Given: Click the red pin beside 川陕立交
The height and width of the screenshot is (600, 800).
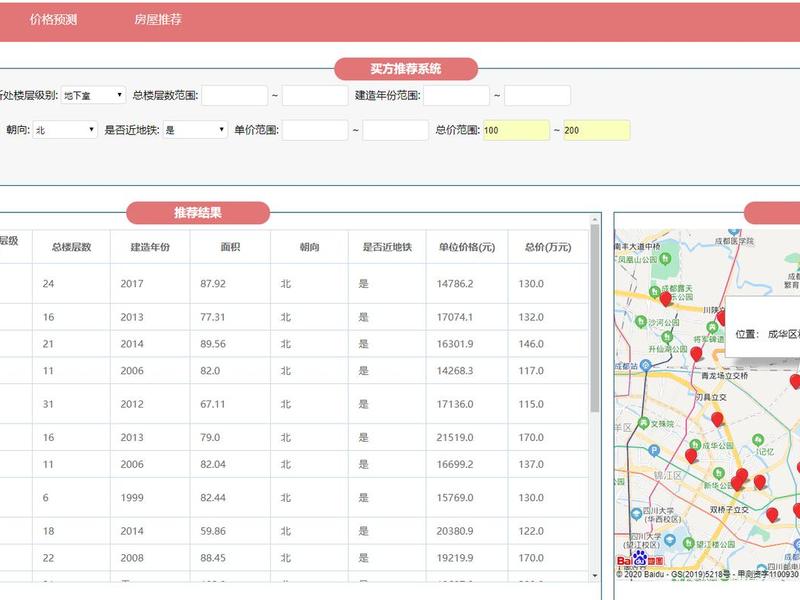Looking at the screenshot, I should [721, 318].
